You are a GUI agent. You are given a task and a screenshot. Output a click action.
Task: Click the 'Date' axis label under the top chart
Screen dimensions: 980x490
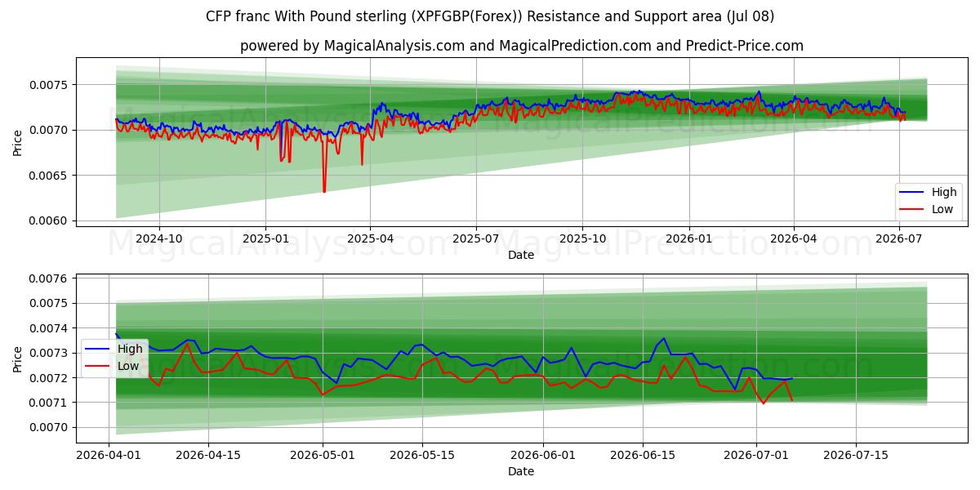click(x=521, y=255)
